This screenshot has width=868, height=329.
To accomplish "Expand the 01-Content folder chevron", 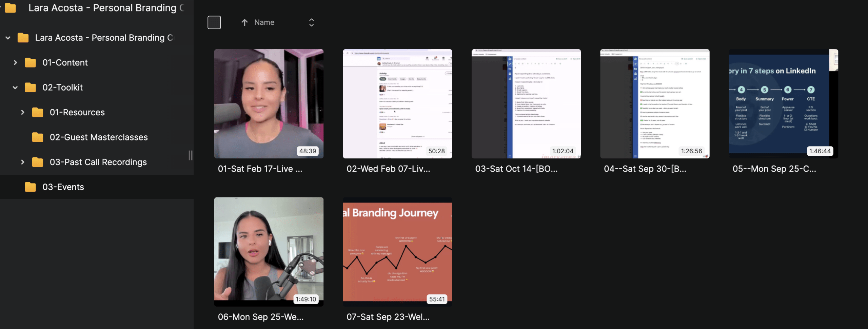I will (15, 63).
